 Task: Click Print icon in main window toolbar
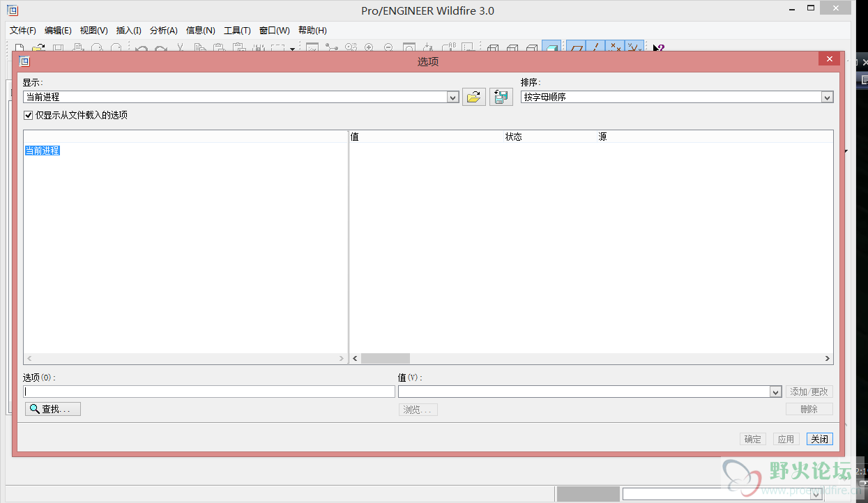(78, 48)
